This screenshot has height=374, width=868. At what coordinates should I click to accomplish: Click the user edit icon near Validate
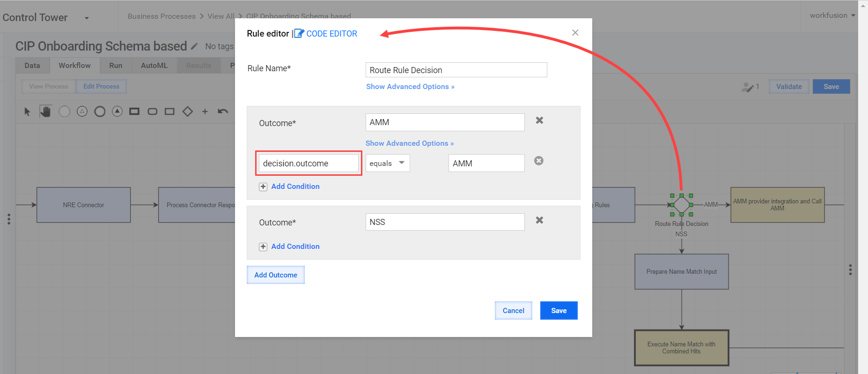point(748,87)
